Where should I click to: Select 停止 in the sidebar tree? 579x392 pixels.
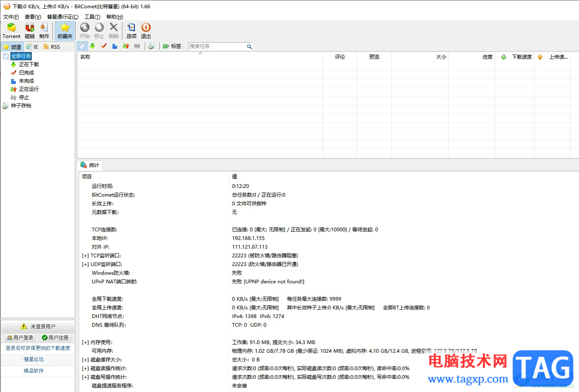click(x=24, y=97)
